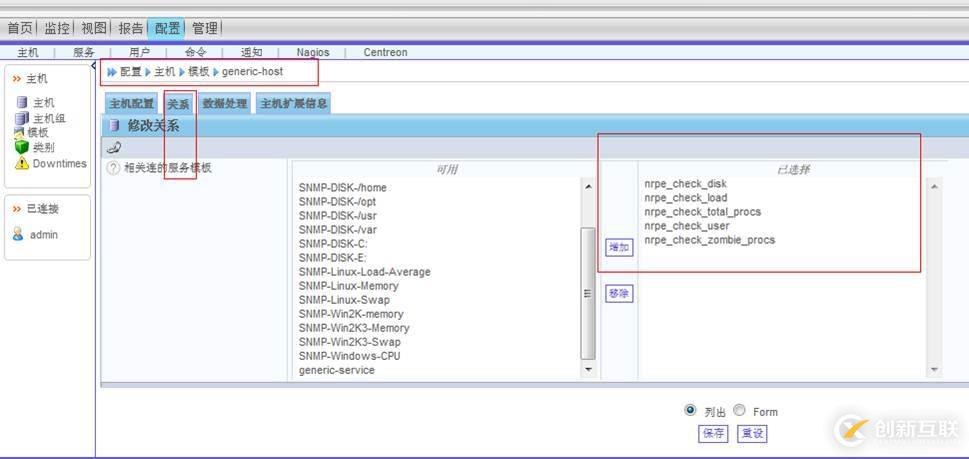The height and width of the screenshot is (459, 969).
Task: Select the Form radio button
Action: click(739, 410)
